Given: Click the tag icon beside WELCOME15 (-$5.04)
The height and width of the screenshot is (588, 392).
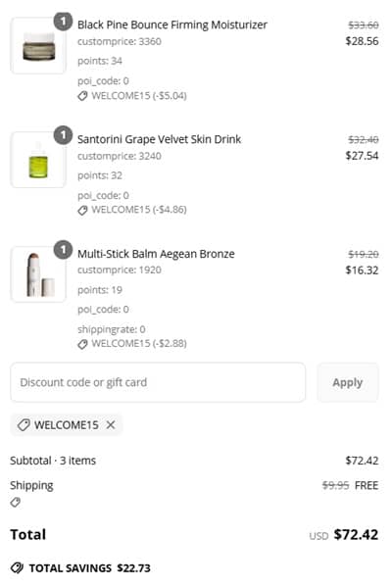Looking at the screenshot, I should [x=82, y=96].
